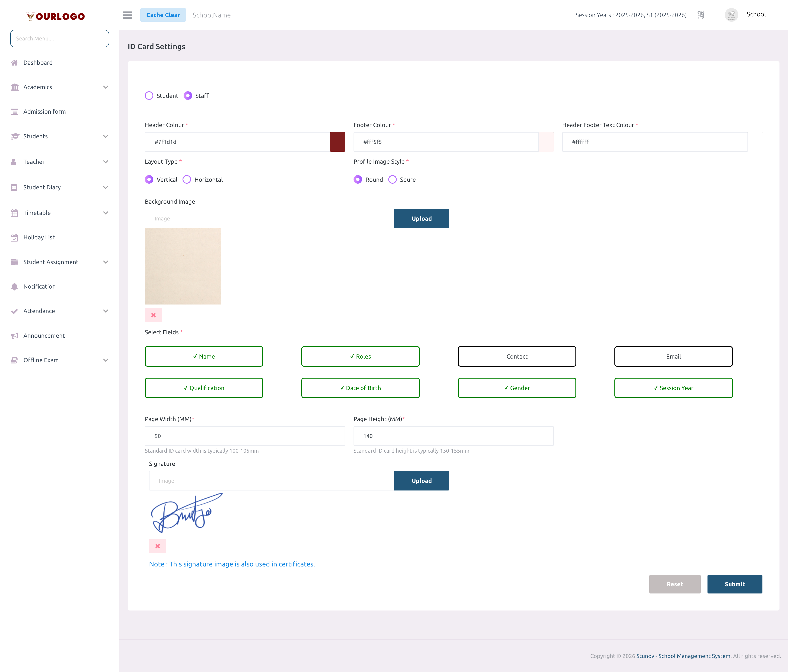
Task: Click the Teacher icon in the sidebar
Action: (x=14, y=162)
